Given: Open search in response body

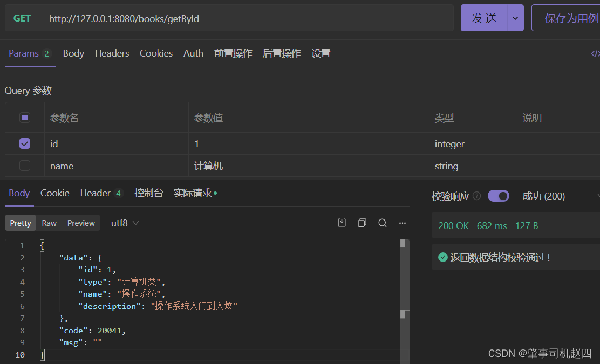Looking at the screenshot, I should [383, 223].
